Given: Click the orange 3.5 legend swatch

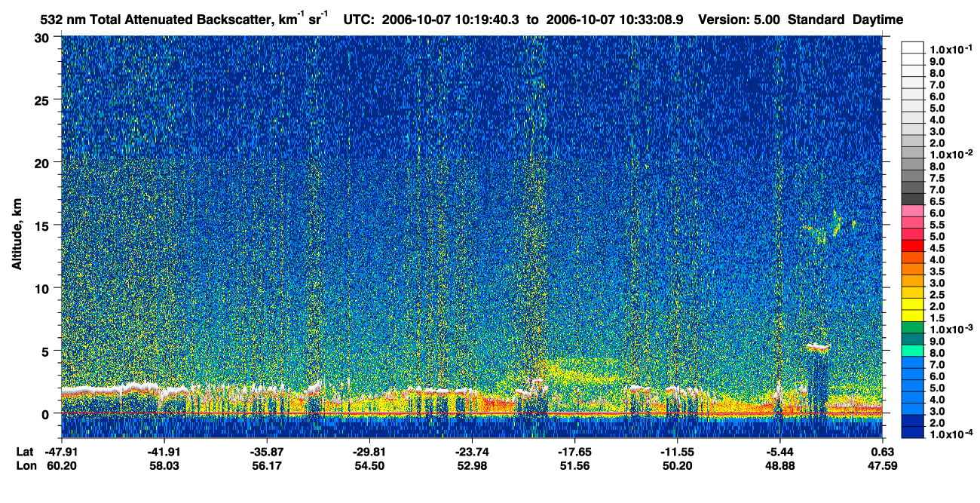Looking at the screenshot, I should click(912, 270).
